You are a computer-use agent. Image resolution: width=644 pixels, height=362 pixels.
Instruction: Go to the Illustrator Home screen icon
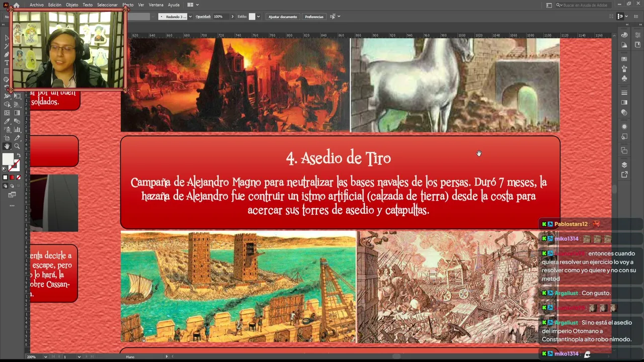pyautogui.click(x=16, y=5)
